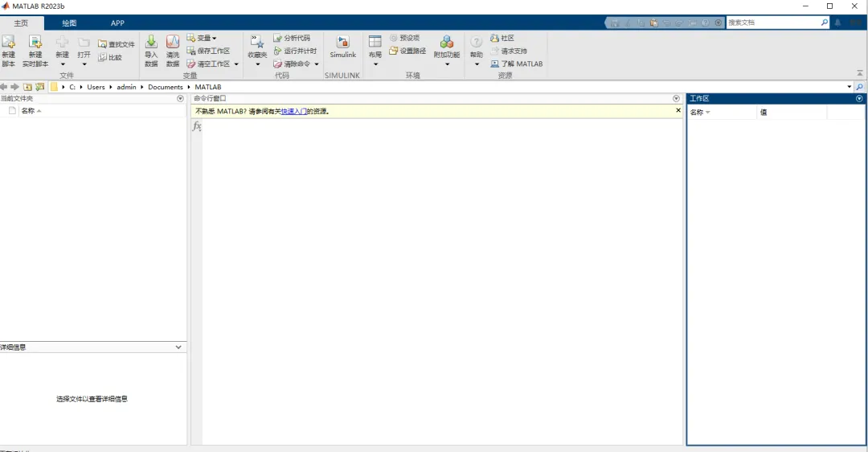This screenshot has height=452, width=868.
Task: Open the 布局 layout dropdown
Action: (x=375, y=64)
